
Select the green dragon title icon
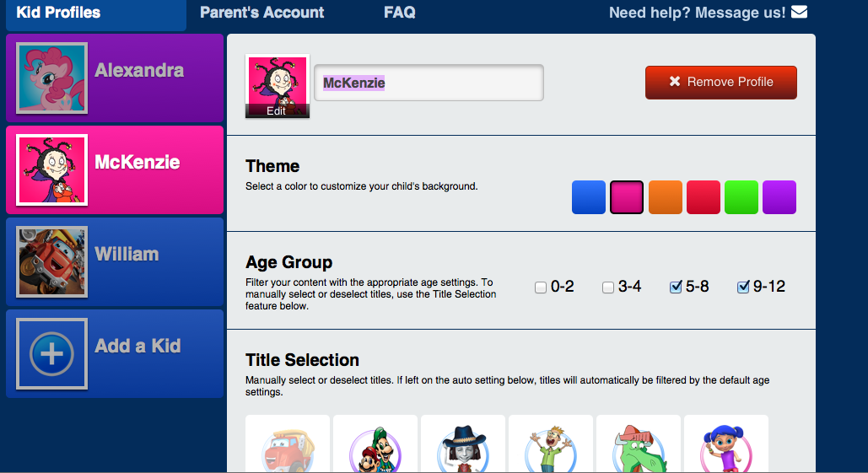[639, 447]
